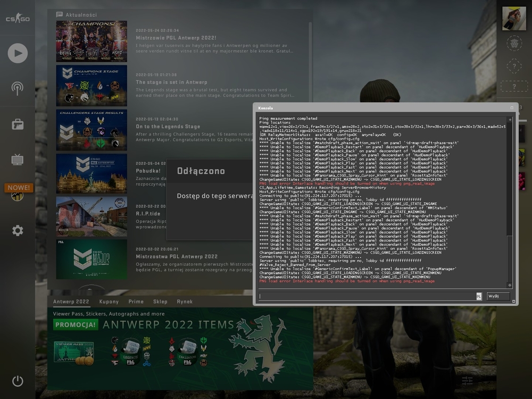Open headline 'On to the Legends Stage'

click(168, 127)
